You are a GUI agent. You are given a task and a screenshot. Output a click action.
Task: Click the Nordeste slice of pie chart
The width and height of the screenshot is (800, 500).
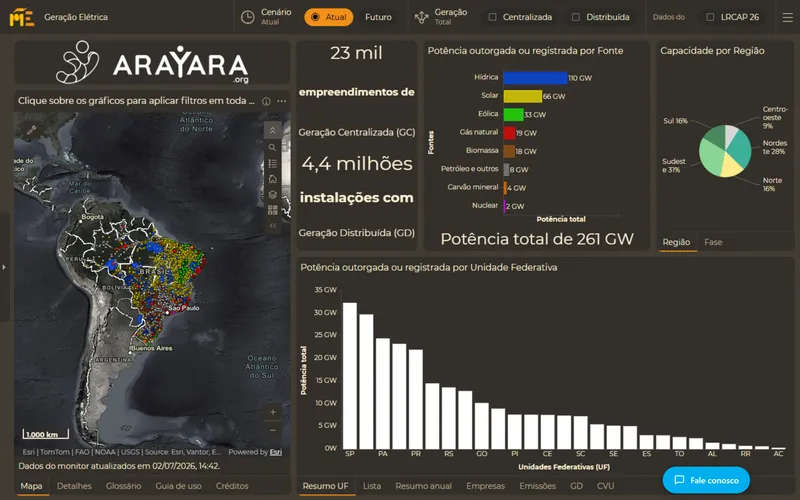pyautogui.click(x=739, y=147)
